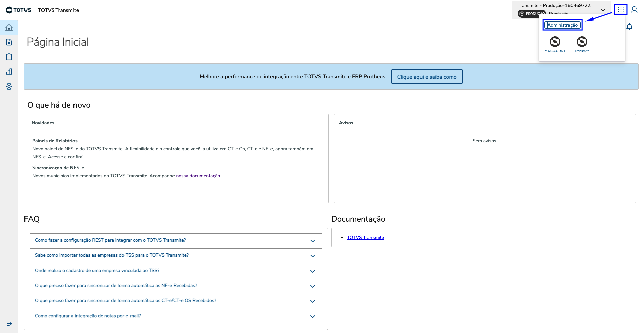
Task: Expand the sidebar menu arrow icon
Action: point(9,324)
